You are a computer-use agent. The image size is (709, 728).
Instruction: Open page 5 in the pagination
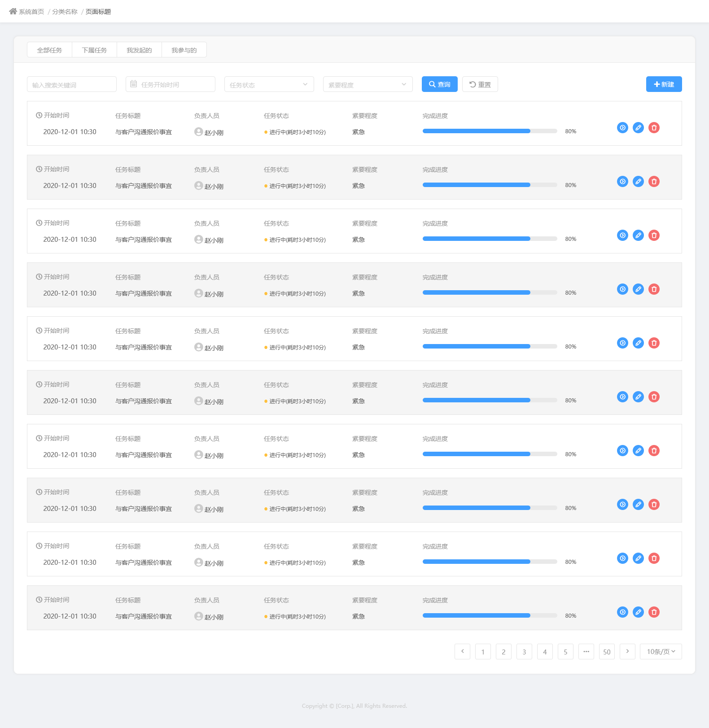click(565, 652)
